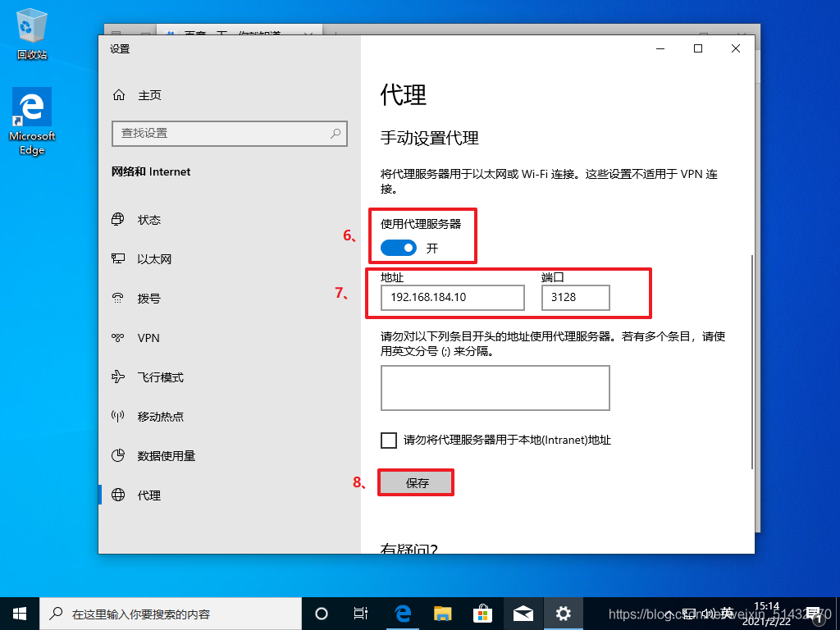The height and width of the screenshot is (630, 840).
Task: Select the 代理 proxy page in the sidebar
Action: (137, 495)
